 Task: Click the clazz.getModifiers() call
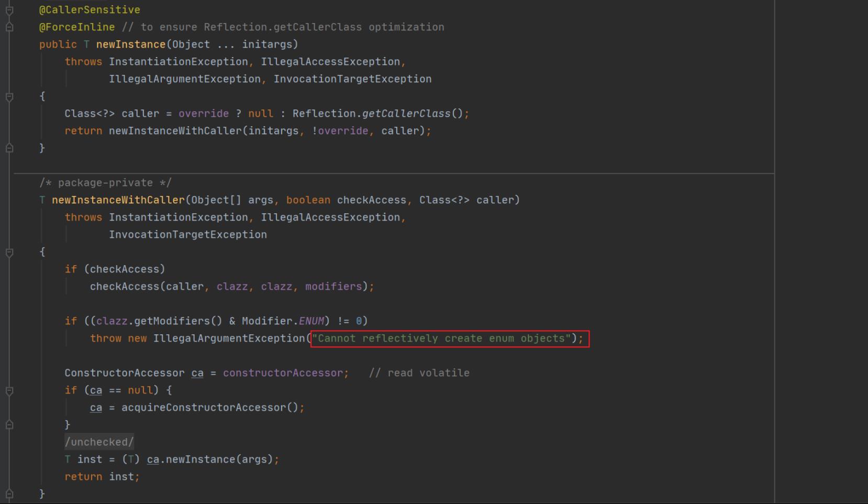point(159,321)
